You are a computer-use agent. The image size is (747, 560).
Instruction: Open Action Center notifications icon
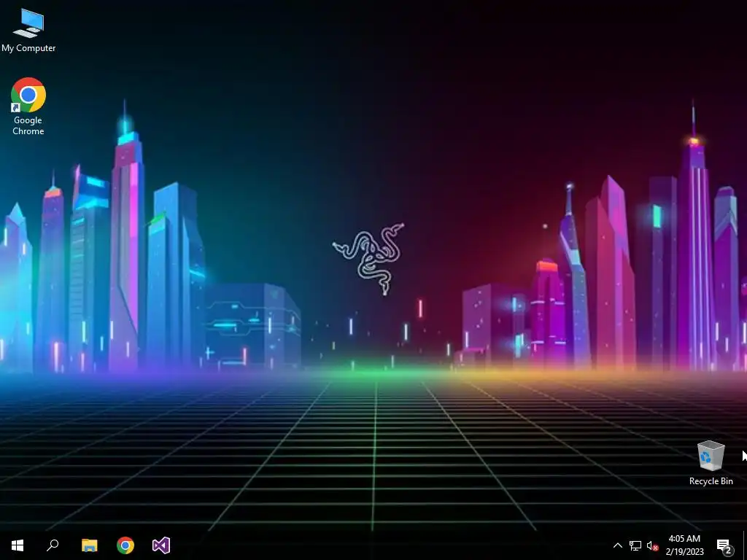tap(724, 545)
